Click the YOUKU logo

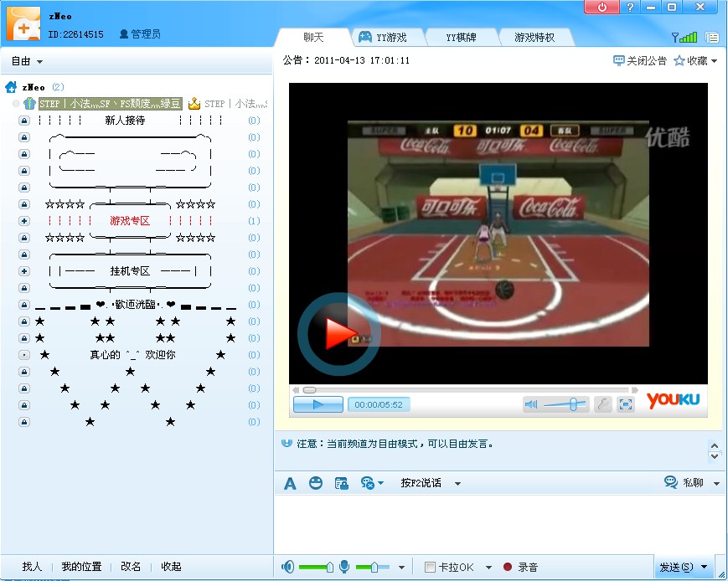674,399
